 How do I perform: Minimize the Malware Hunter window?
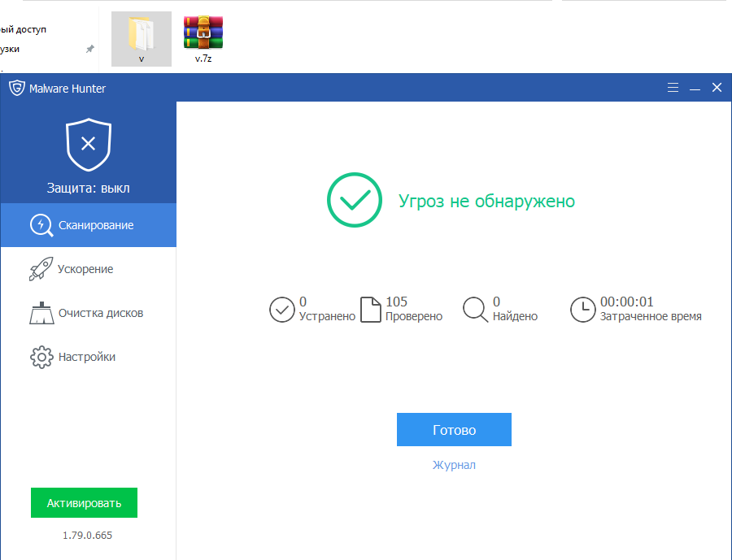(x=695, y=88)
